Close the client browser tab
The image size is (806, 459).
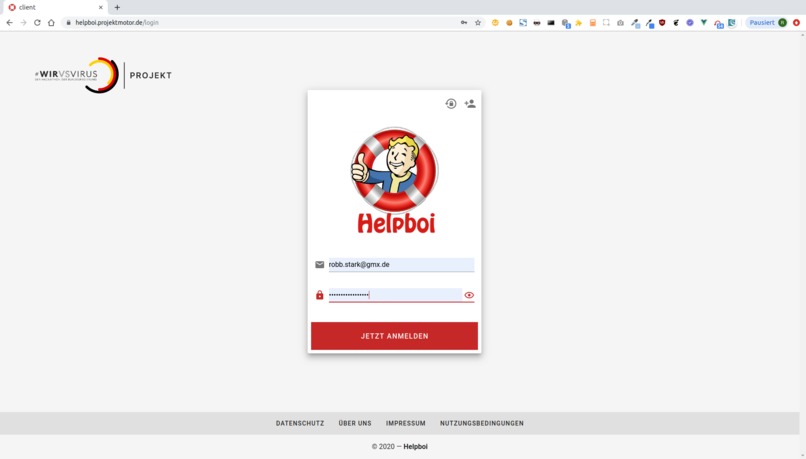101,7
